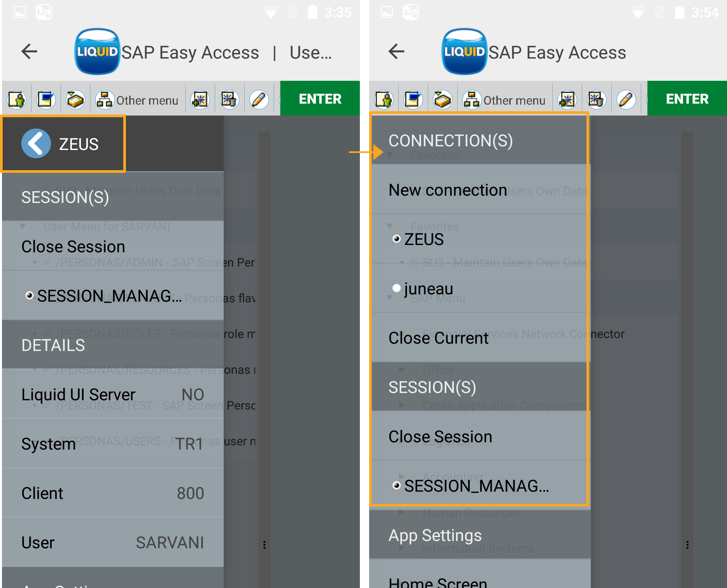
Task: Tap the Use... title text in left header
Action: (310, 53)
